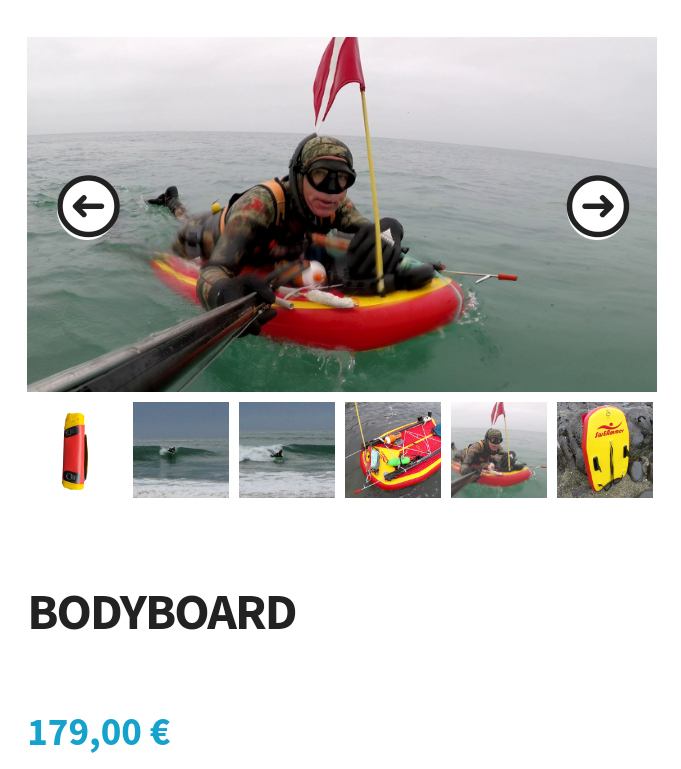Click the red inflatable board in main photo
The height and width of the screenshot is (769, 681).
tap(314, 309)
